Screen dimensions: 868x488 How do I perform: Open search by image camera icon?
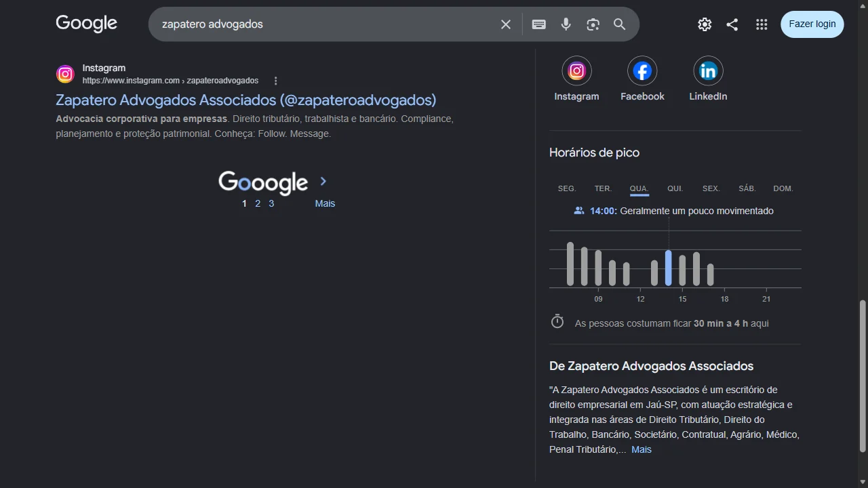click(x=593, y=24)
